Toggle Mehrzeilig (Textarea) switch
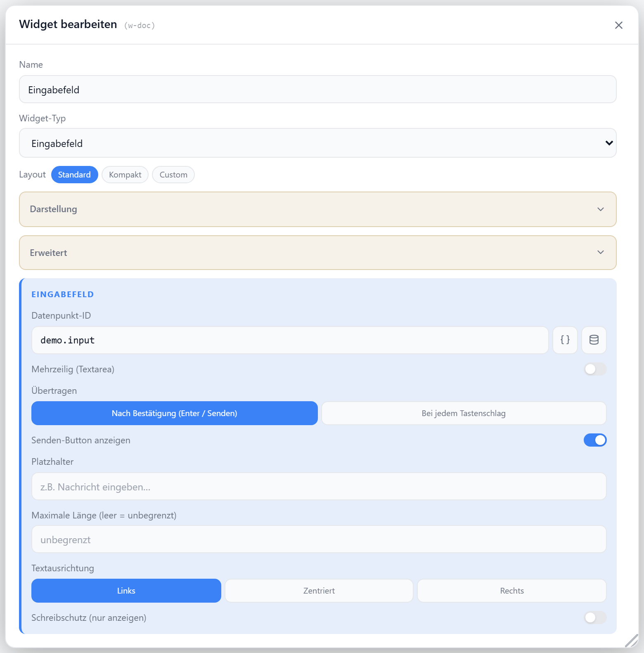Screen dimensions: 644x653 pyautogui.click(x=595, y=369)
